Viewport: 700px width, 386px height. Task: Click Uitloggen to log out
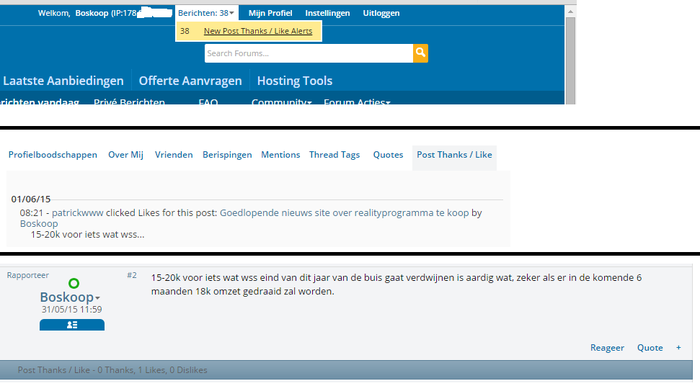(381, 13)
